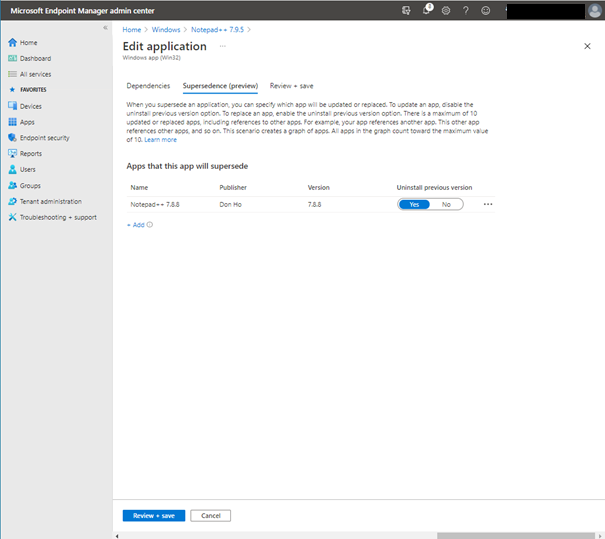Go to Windows breadcrumb link
The width and height of the screenshot is (605, 539).
[166, 30]
